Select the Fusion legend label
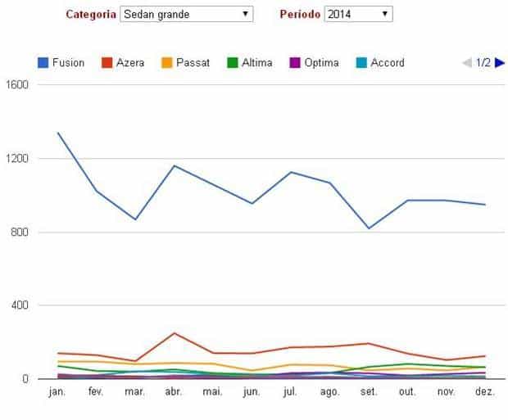The width and height of the screenshot is (508, 420). tap(68, 63)
